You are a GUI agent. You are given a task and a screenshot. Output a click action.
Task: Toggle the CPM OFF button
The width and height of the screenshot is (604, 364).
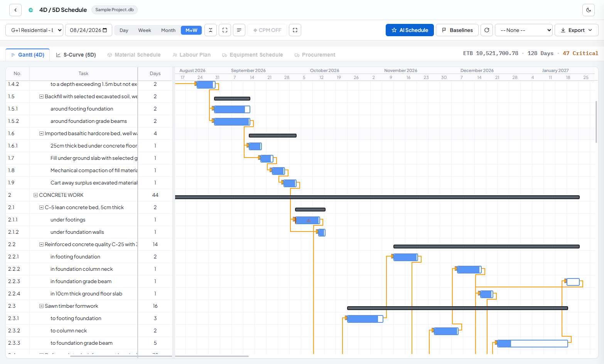pyautogui.click(x=267, y=30)
